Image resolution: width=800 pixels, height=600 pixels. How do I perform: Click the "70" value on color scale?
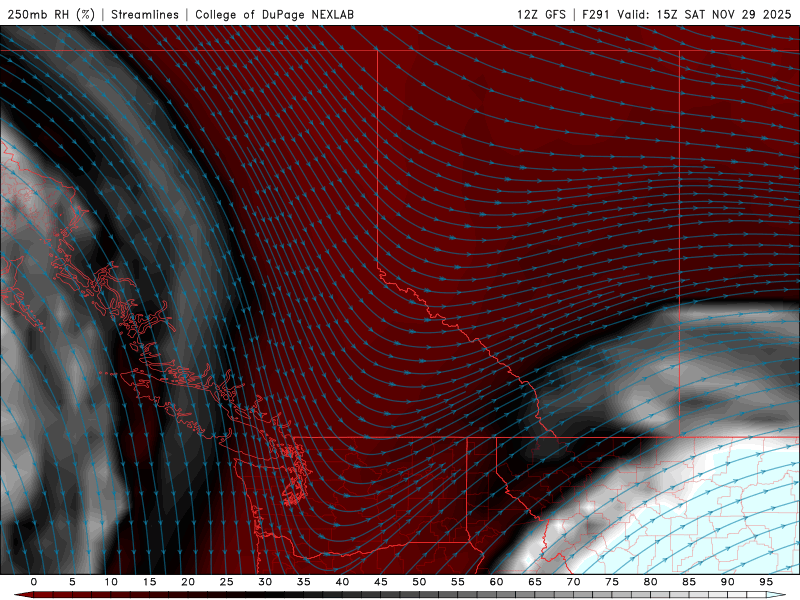(x=573, y=582)
